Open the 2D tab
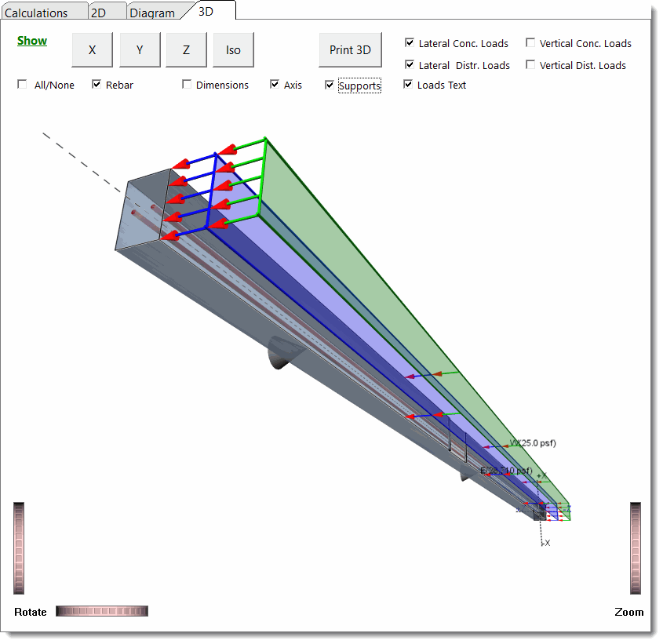The height and width of the screenshot is (644, 663). (x=99, y=13)
